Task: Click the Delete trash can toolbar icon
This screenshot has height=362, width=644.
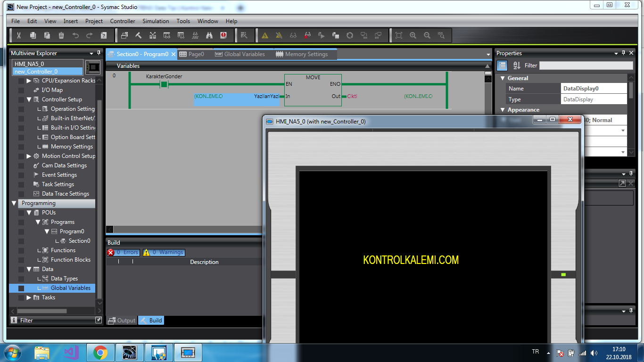Action: [x=61, y=35]
